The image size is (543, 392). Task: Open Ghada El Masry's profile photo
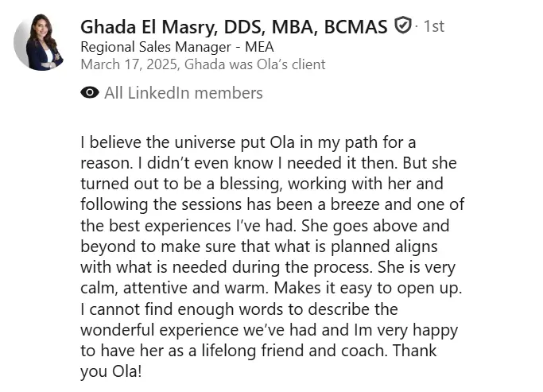39,42
